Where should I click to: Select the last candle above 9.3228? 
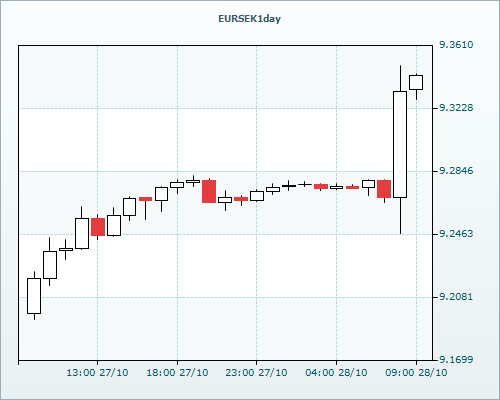tap(416, 82)
